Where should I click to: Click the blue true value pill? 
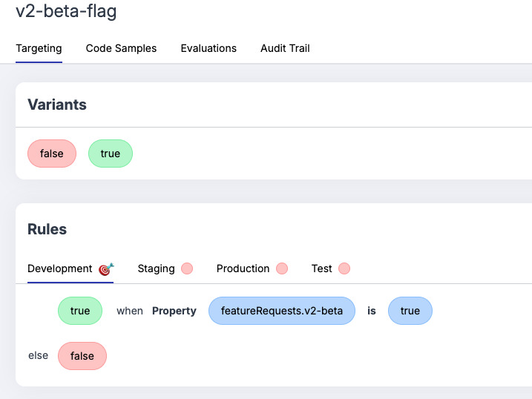pos(410,311)
